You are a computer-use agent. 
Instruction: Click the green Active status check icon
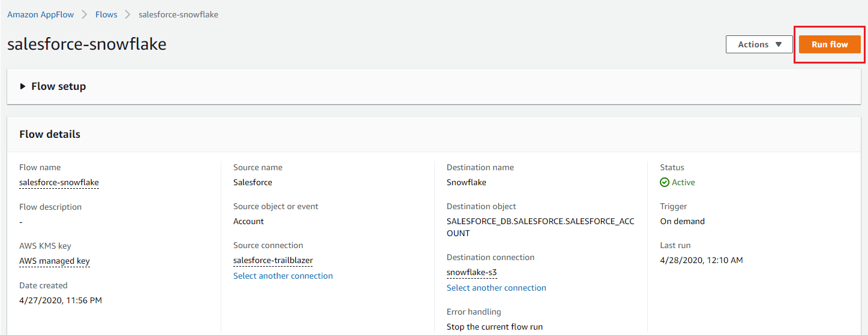(664, 182)
